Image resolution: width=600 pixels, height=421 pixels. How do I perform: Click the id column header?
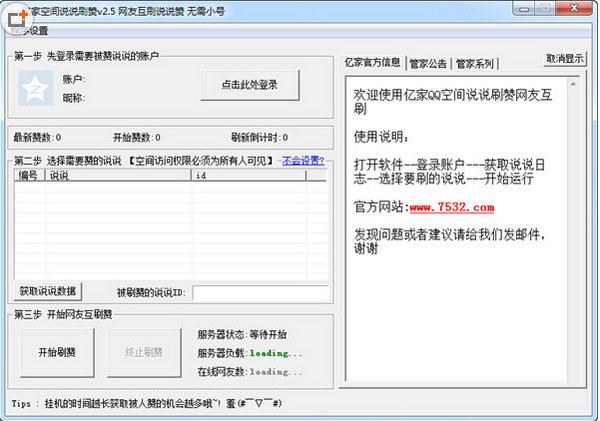258,175
